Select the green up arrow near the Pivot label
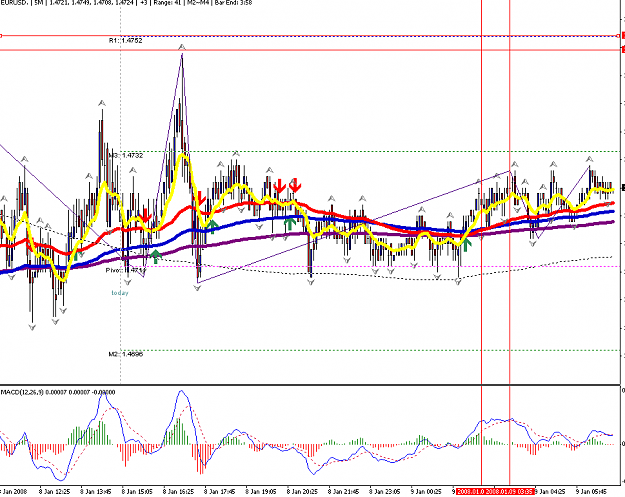The image size is (625, 497). pyautogui.click(x=156, y=257)
